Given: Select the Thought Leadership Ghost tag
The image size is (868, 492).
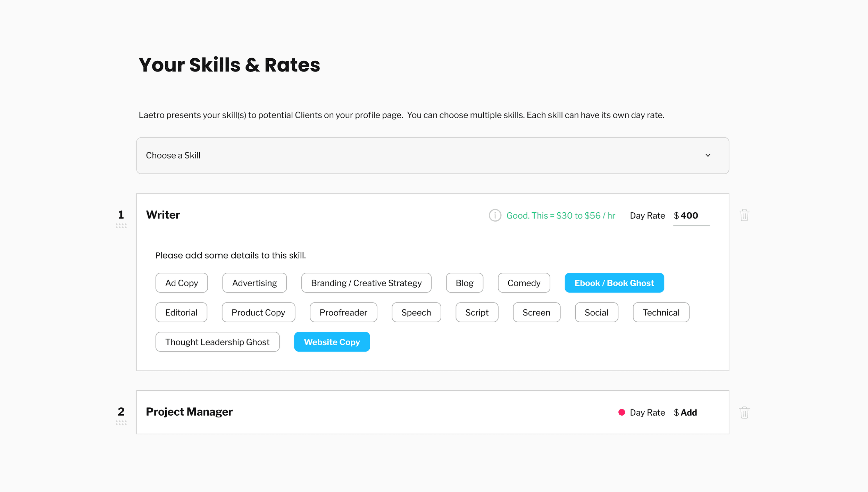Looking at the screenshot, I should [x=217, y=342].
